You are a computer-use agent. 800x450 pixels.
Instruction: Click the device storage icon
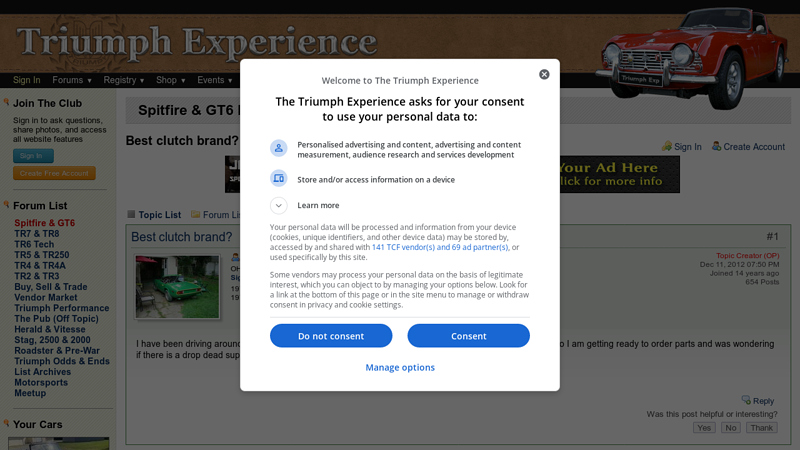click(279, 179)
